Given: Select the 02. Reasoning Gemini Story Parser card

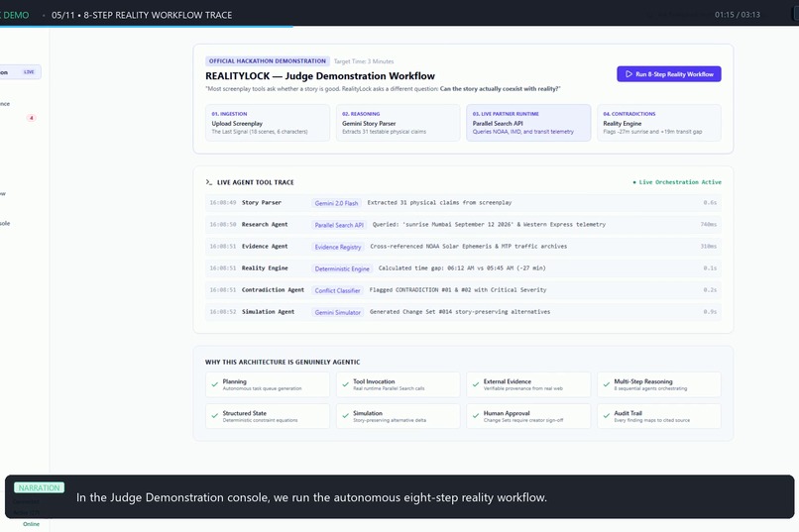Looking at the screenshot, I should pyautogui.click(x=398, y=123).
